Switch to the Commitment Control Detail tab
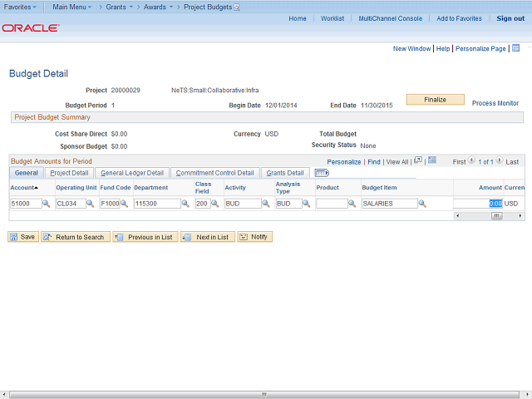532x399 pixels. 214,173
